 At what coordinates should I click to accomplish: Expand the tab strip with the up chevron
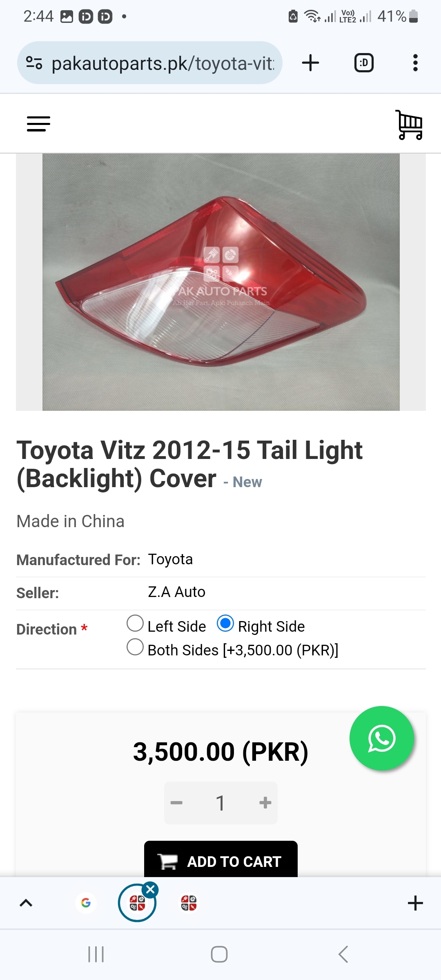point(26,903)
